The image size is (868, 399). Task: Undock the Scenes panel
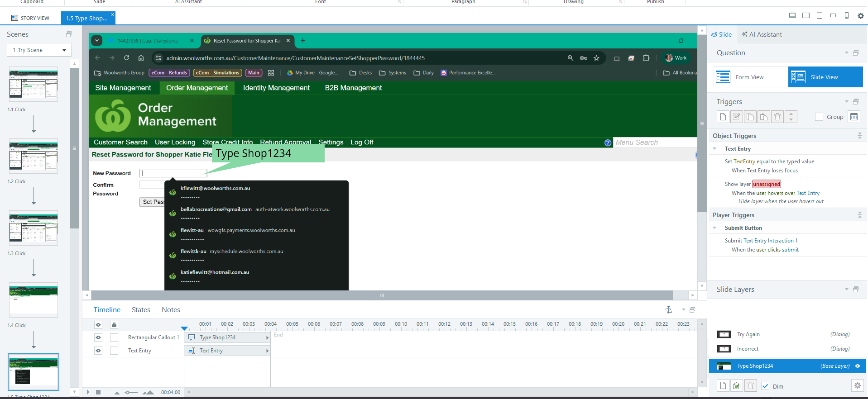pos(69,34)
